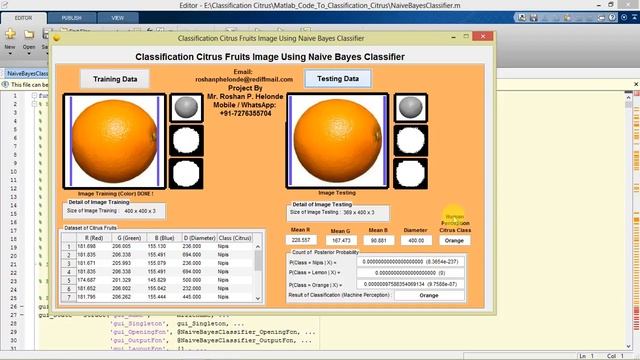This screenshot has height=360, width=640.
Task: Click the email address roshanphelonde@rediffmail.com
Action: pos(244,80)
